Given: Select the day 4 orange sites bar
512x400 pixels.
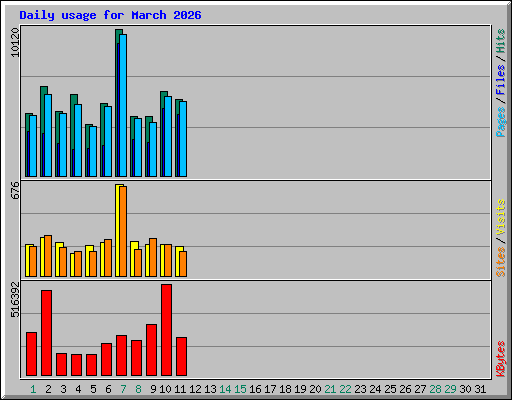Looking at the screenshot, I should pos(78,264).
